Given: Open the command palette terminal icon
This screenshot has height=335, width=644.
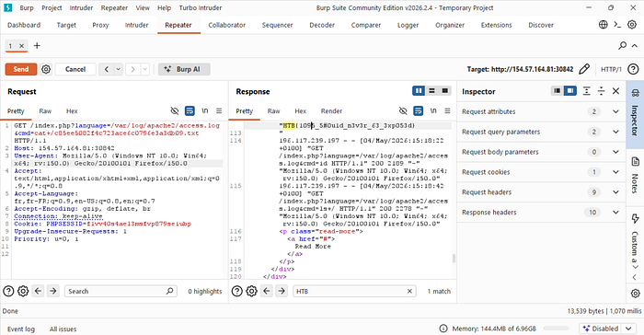Looking at the screenshot, I should click(617, 25).
